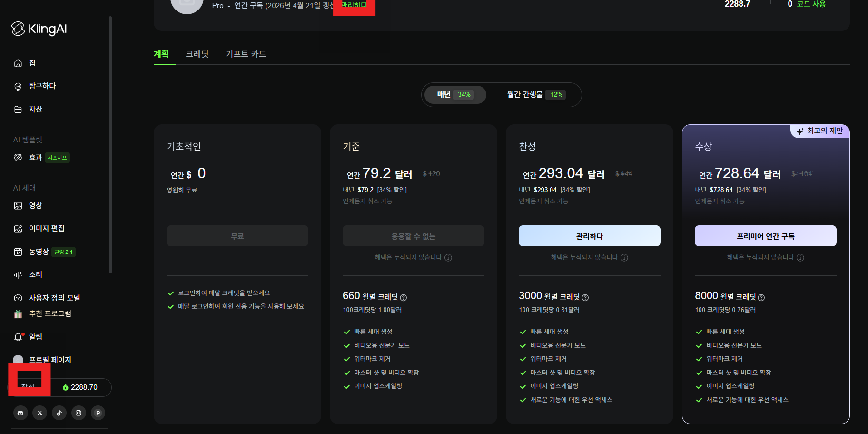Screen dimensions: 868x434
Task: Click the 셔프셔프 tag next to 효과
Action: tap(58, 158)
